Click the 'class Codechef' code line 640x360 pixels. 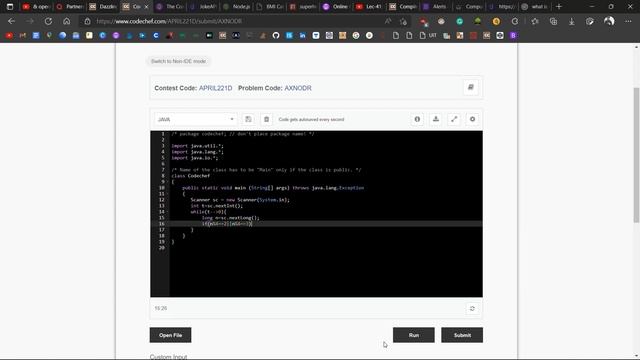[x=191, y=176]
